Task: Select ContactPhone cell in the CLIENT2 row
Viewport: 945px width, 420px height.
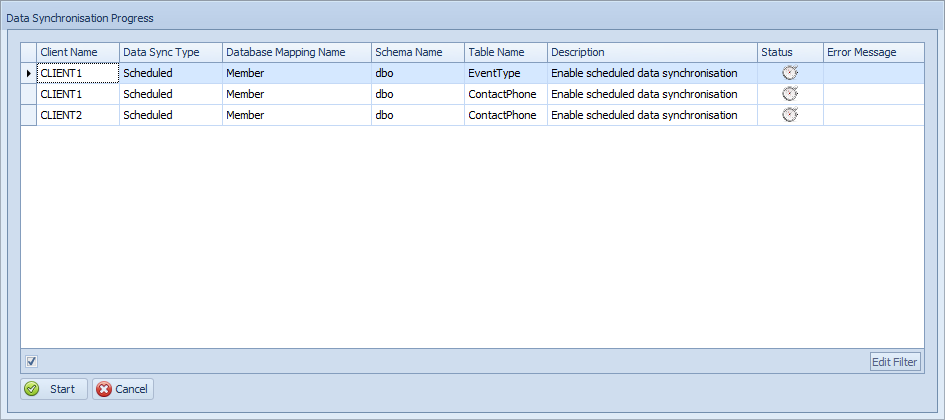Action: click(506, 115)
